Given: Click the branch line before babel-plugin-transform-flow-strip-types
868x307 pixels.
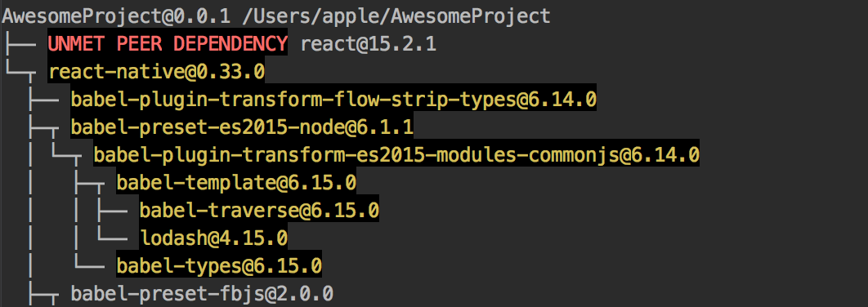Looking at the screenshot, I should coord(43,100).
